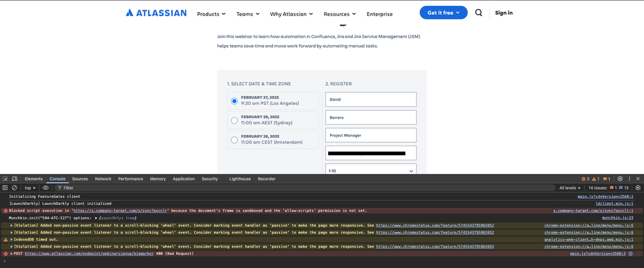Open the Teams menu

248,14
